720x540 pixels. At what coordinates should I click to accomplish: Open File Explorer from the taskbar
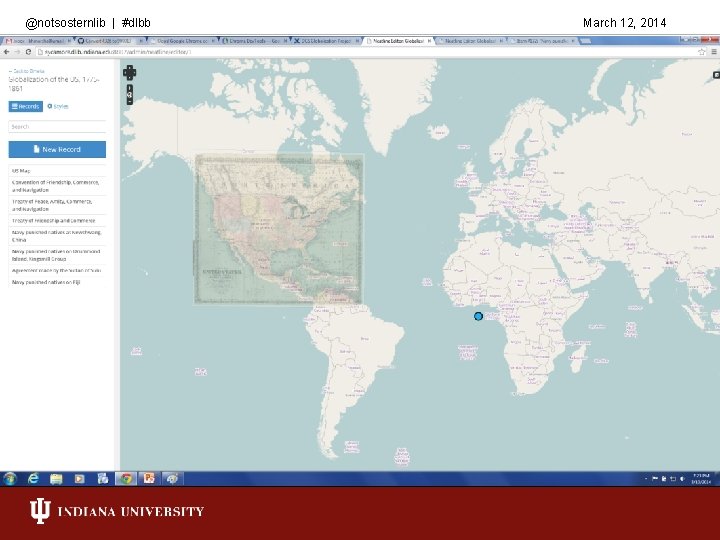tap(56, 478)
